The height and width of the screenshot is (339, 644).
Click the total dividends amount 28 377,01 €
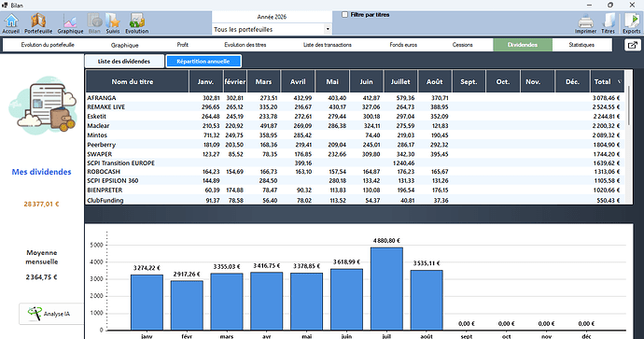[x=41, y=204]
